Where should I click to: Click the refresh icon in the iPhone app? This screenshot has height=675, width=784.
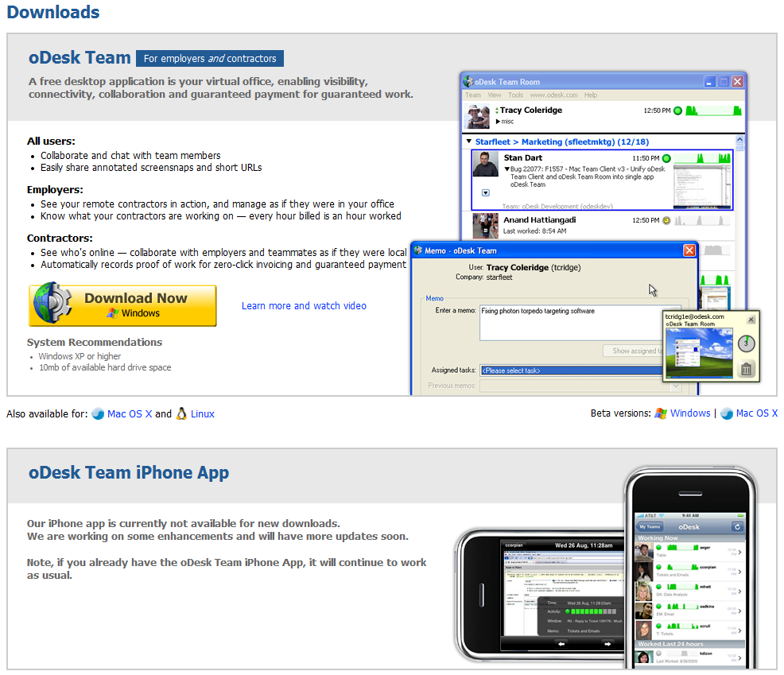point(737,526)
